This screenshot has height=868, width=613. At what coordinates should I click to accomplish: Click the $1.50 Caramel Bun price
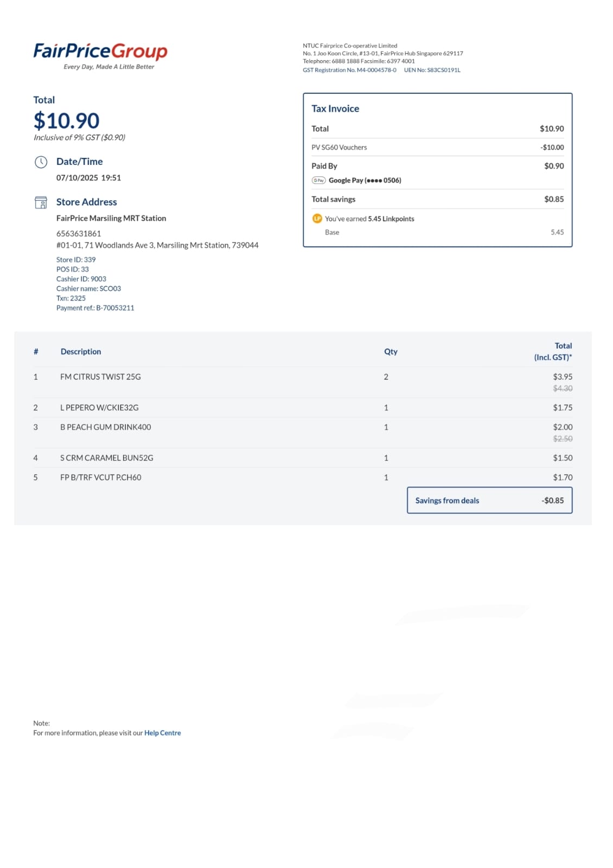coord(563,458)
